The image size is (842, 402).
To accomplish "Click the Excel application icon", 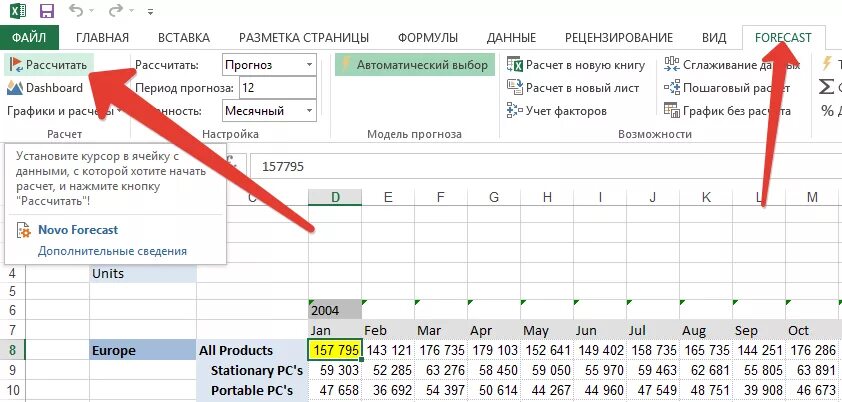I will 18,10.
